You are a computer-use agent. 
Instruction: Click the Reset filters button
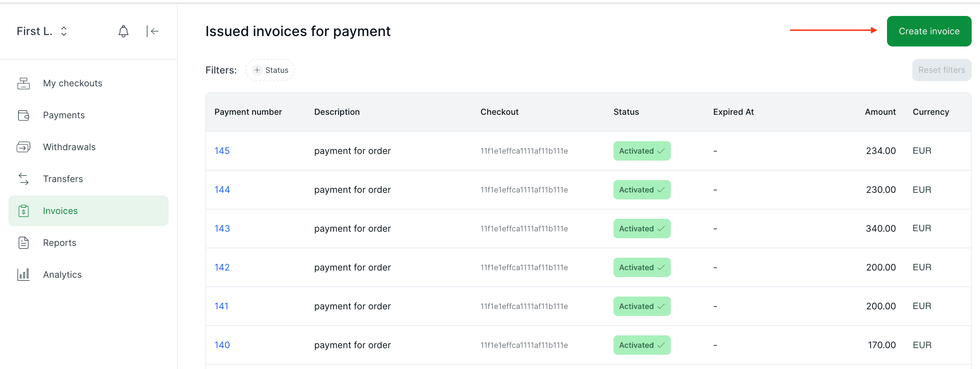[x=941, y=70]
